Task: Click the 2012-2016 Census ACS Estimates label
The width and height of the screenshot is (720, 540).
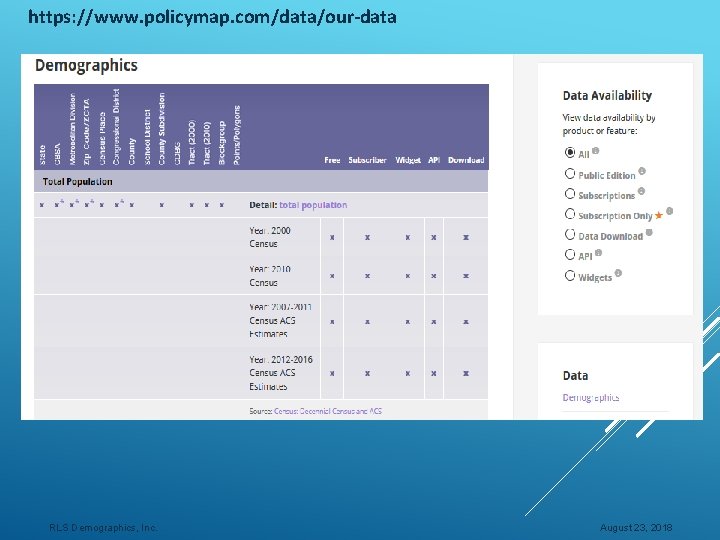Action: point(281,373)
